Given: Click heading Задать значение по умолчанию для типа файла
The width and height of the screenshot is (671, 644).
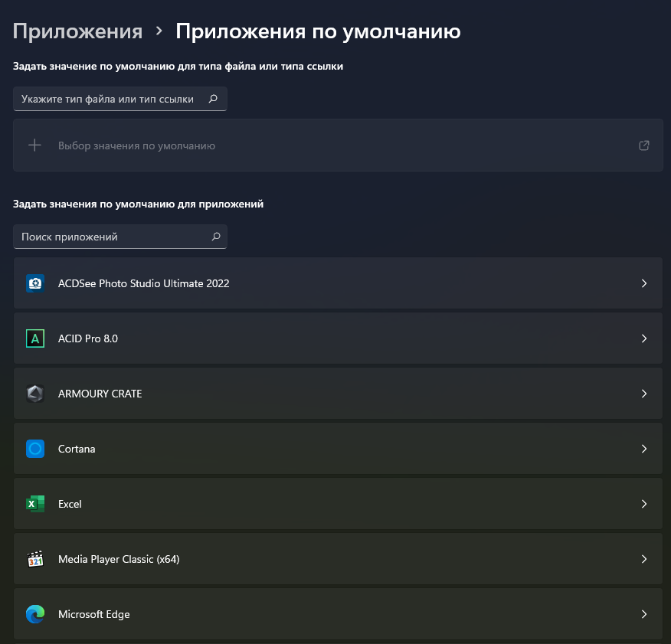Looking at the screenshot, I should [x=178, y=67].
